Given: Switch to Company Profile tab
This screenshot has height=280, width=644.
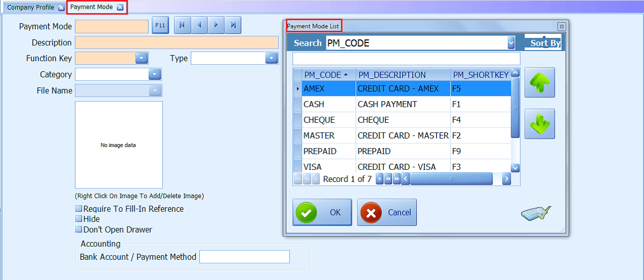Looking at the screenshot, I should [x=30, y=8].
